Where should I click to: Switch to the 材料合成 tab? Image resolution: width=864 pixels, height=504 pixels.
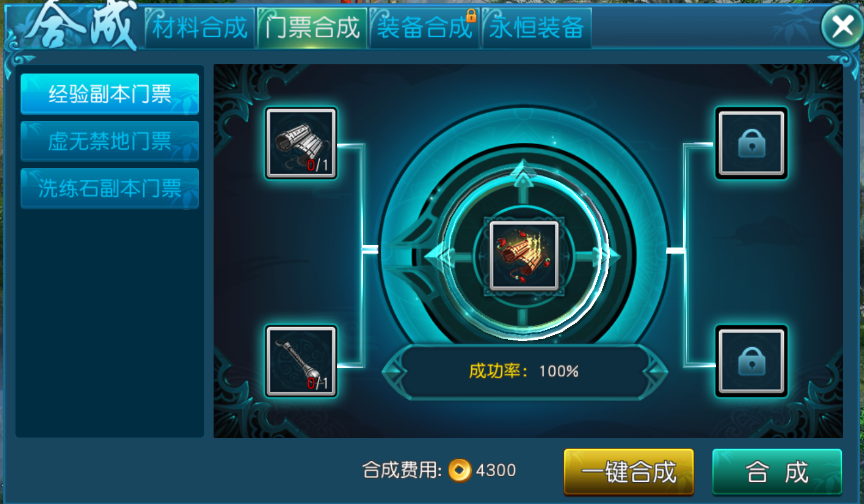click(x=200, y=28)
